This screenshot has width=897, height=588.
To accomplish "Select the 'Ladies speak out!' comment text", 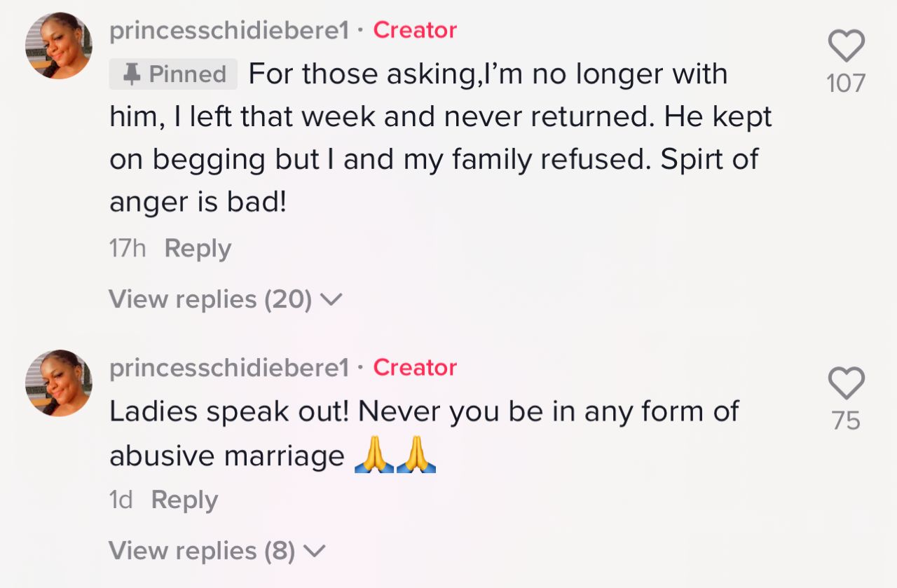I will click(424, 434).
